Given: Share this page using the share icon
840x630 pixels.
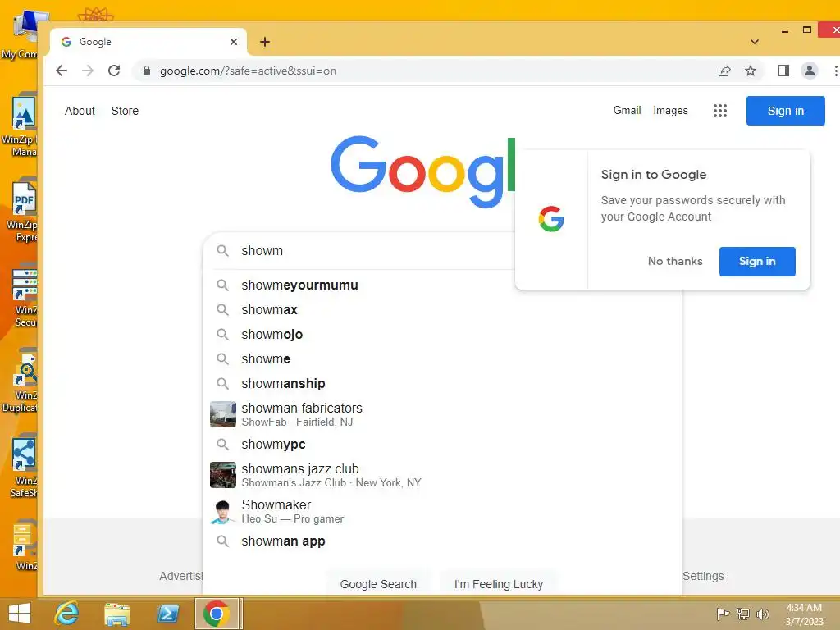Looking at the screenshot, I should tap(724, 71).
